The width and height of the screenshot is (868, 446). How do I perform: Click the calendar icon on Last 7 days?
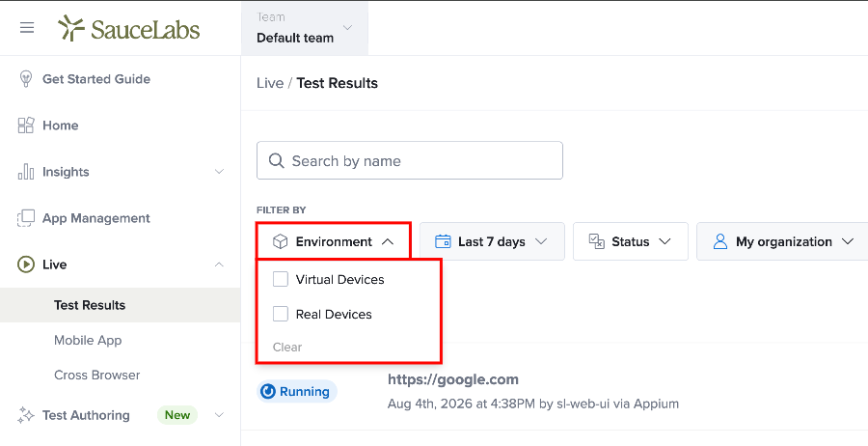coord(443,241)
